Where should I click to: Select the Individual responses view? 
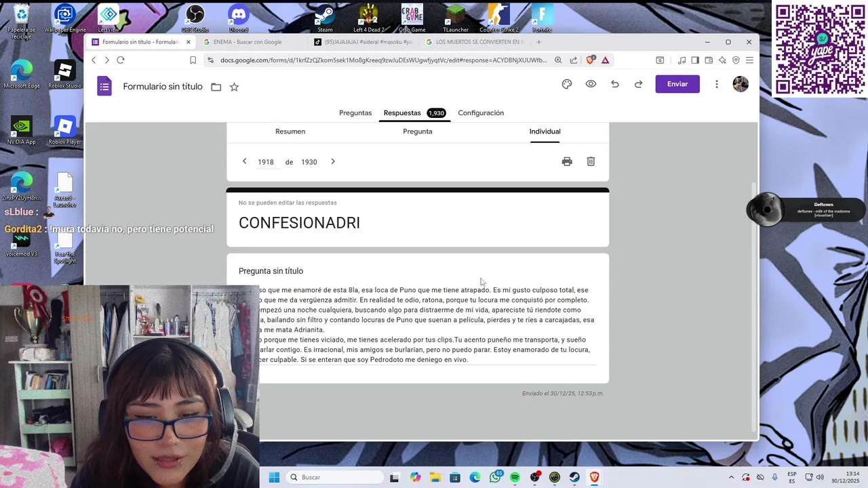pyautogui.click(x=545, y=131)
